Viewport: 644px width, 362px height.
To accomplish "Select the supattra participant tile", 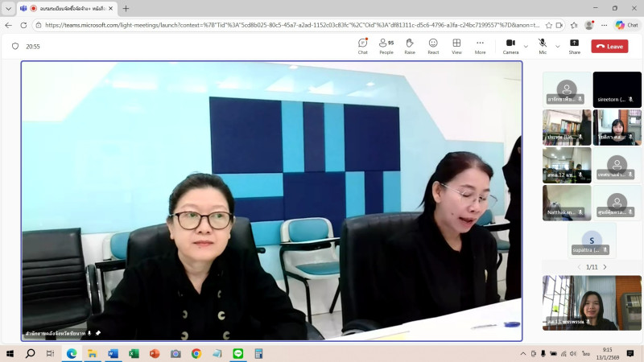I will coord(592,241).
